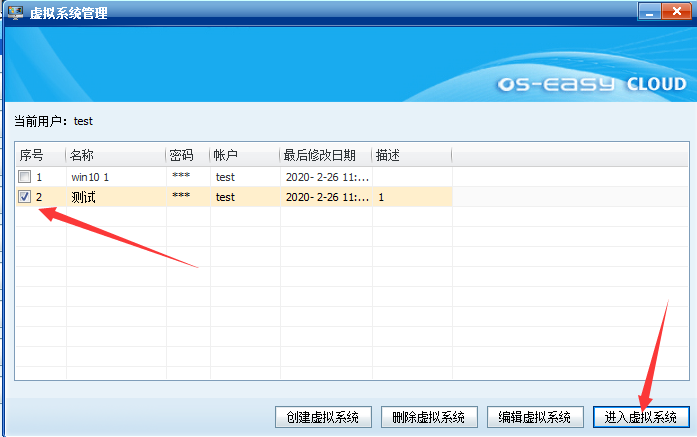Close the 虚拟系统管理 dialog
Image resolution: width=697 pixels, height=437 pixels.
(678, 12)
